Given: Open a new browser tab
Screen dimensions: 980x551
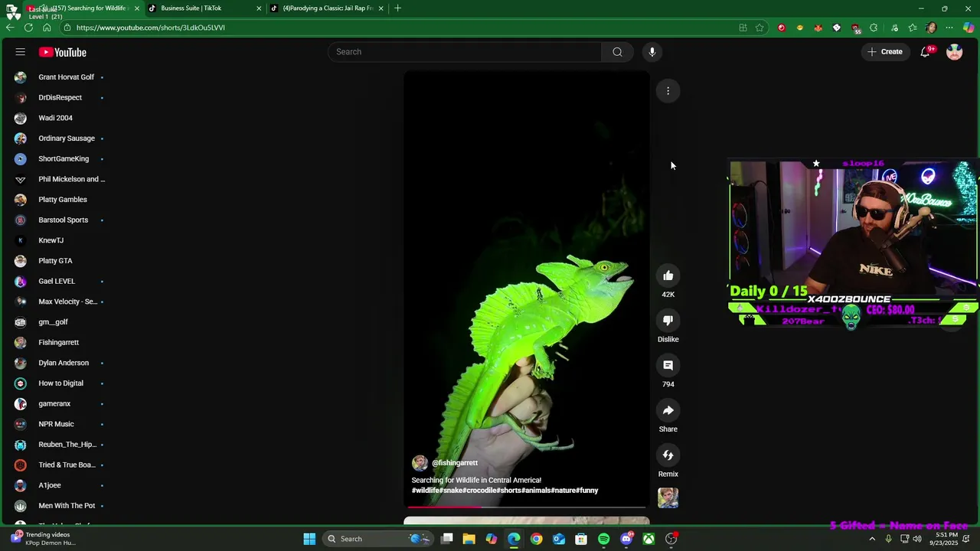Looking at the screenshot, I should point(397,8).
